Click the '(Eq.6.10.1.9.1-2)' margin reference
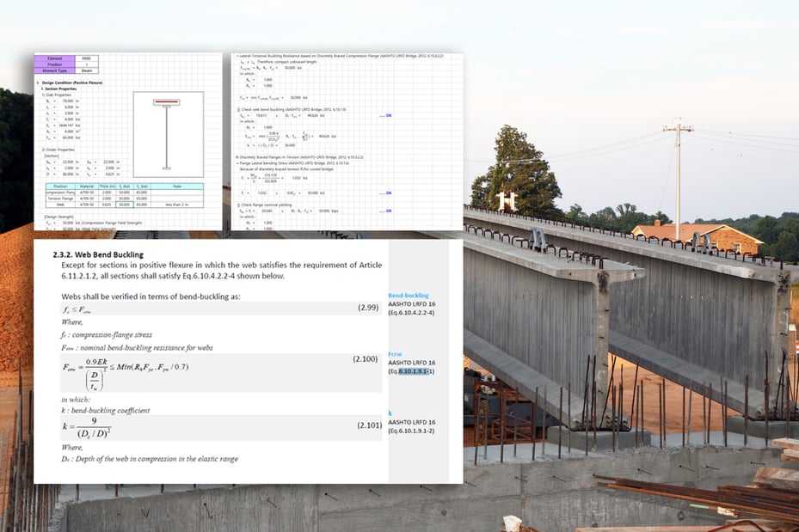 pos(411,431)
